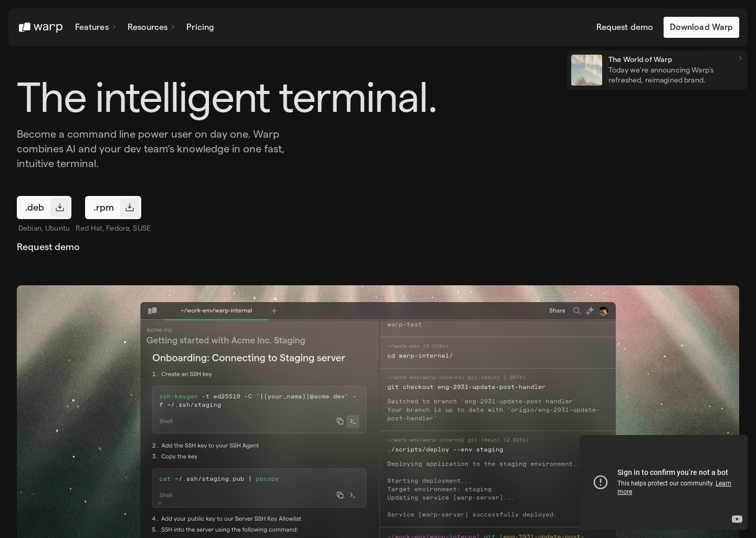Expand the Features menu
The image size is (756, 538).
coord(95,27)
